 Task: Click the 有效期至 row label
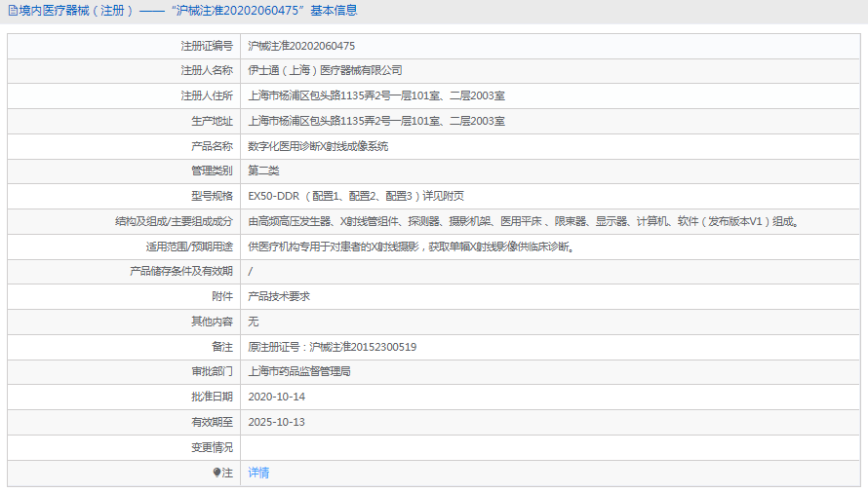pos(212,422)
